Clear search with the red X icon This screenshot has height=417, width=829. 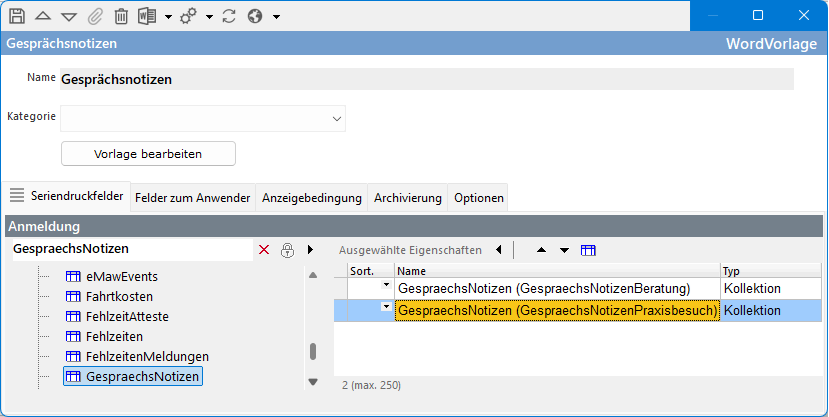pos(264,249)
